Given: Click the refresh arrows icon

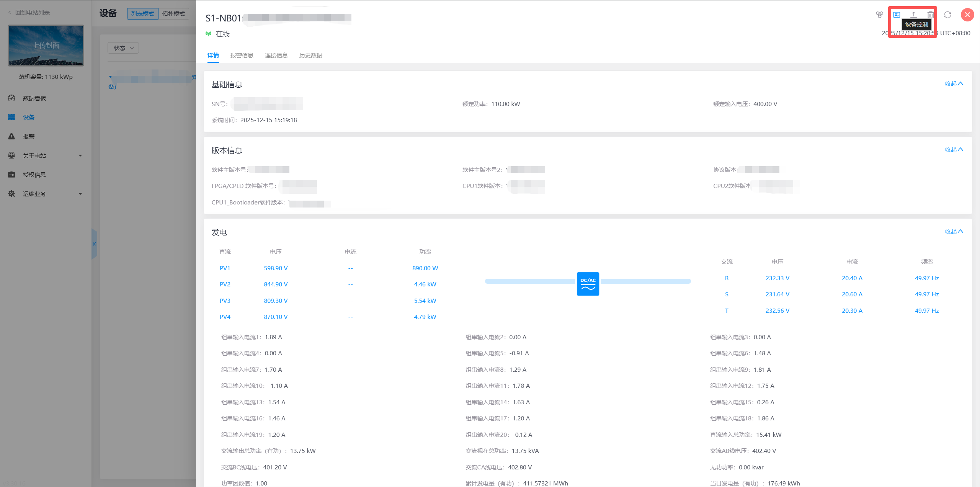Looking at the screenshot, I should [x=947, y=15].
